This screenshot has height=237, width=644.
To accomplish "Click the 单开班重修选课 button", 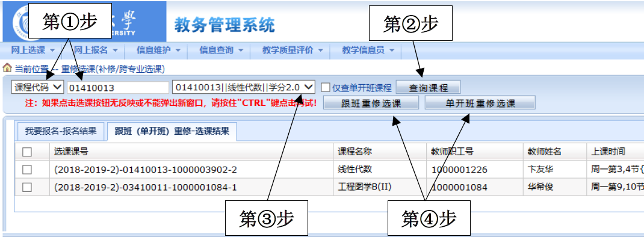I will tap(480, 103).
